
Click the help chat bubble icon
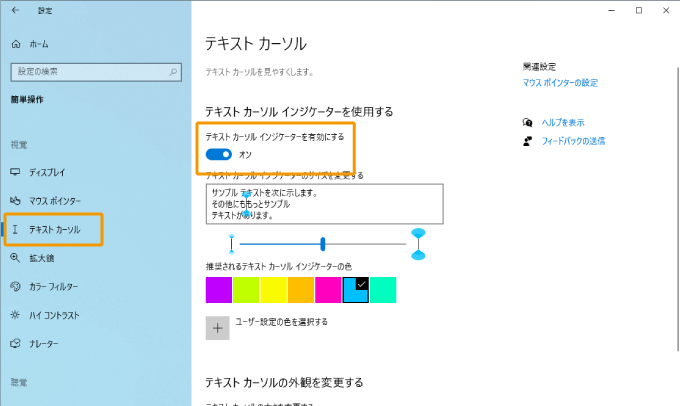[528, 123]
